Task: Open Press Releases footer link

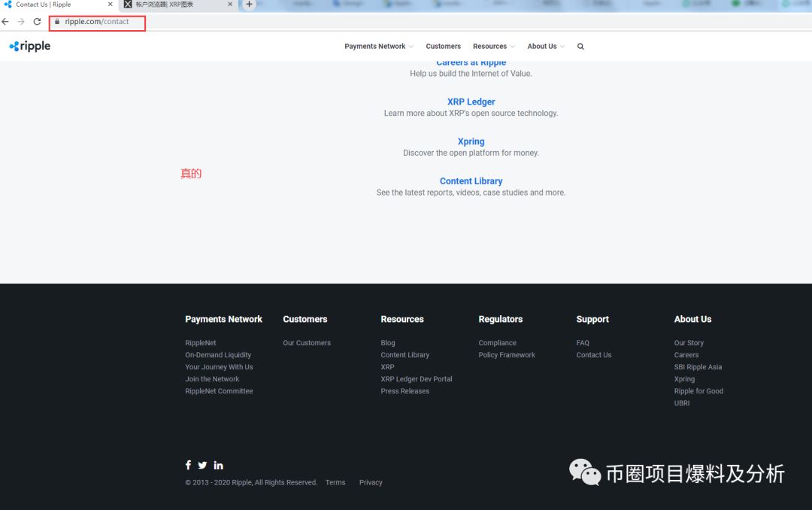Action: coord(405,391)
